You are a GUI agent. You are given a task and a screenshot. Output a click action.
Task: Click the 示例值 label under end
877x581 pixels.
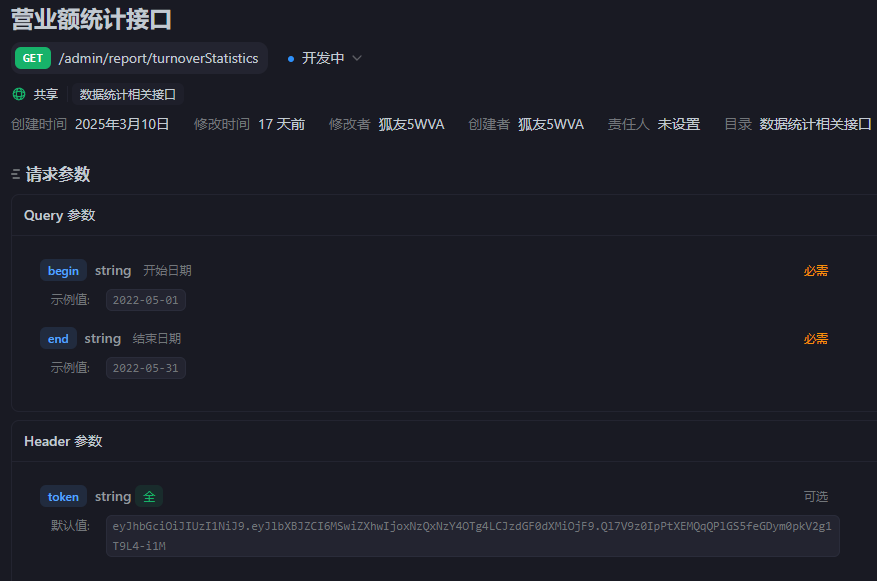[x=70, y=368]
